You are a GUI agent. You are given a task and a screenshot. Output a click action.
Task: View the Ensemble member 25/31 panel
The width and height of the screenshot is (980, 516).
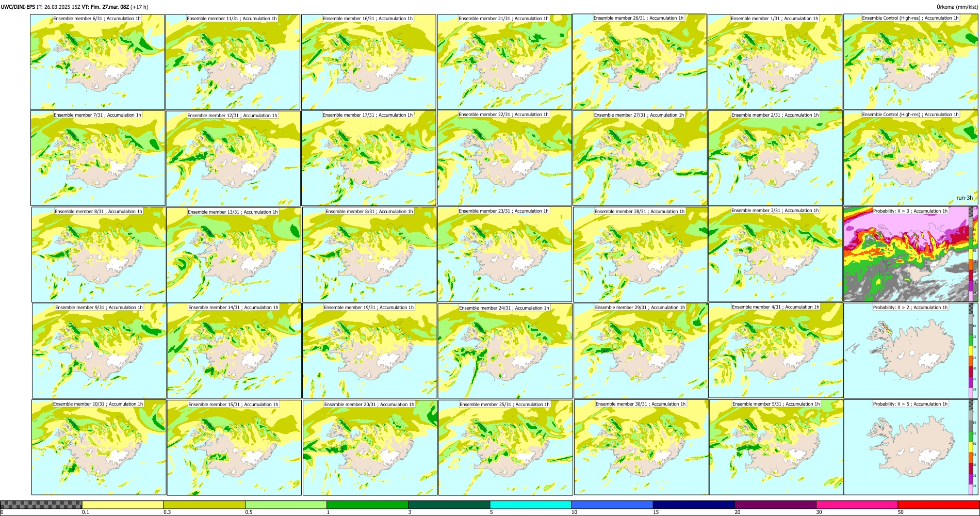point(505,447)
